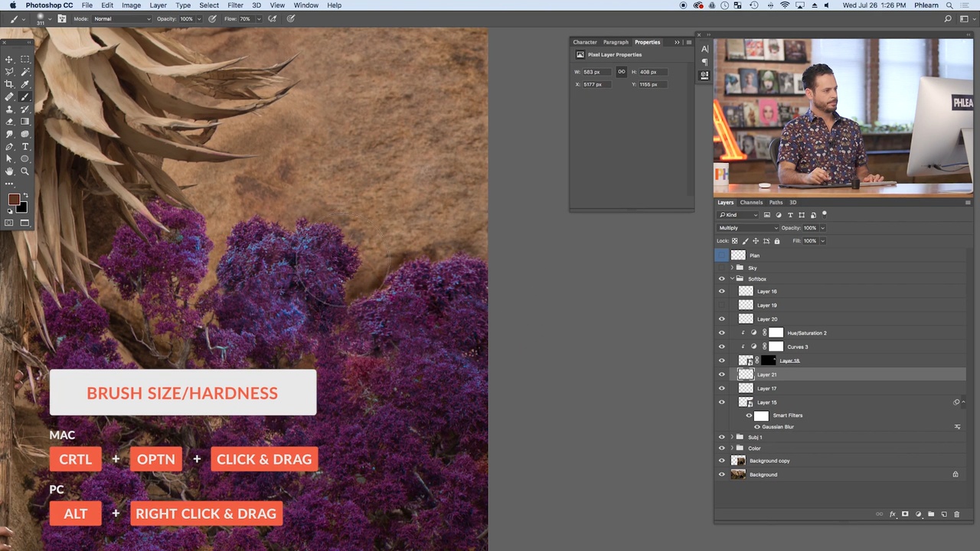Select the Magic Wand tool
This screenshot has height=551, width=980.
click(x=24, y=72)
